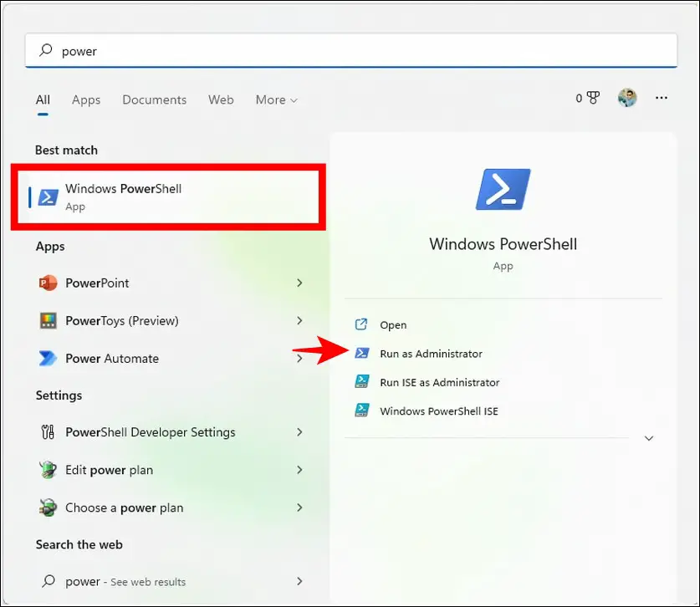Expand the web results chevron for power
This screenshot has width=700, height=607.
(299, 581)
